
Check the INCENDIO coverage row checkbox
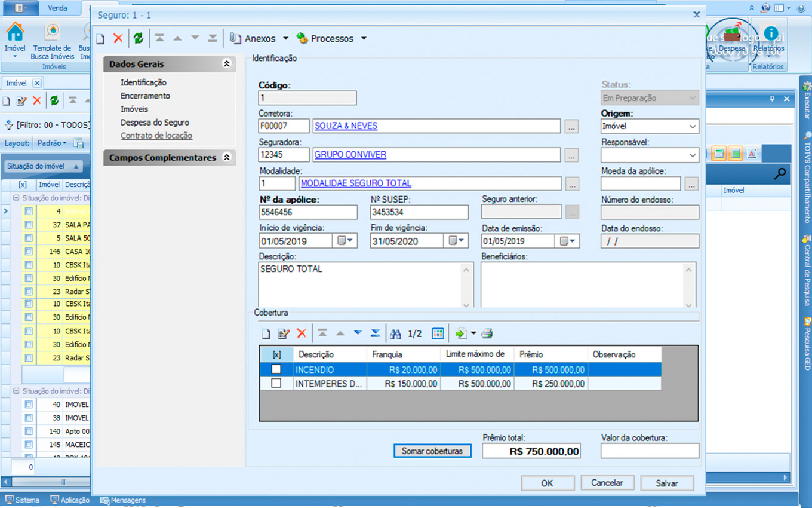[276, 369]
